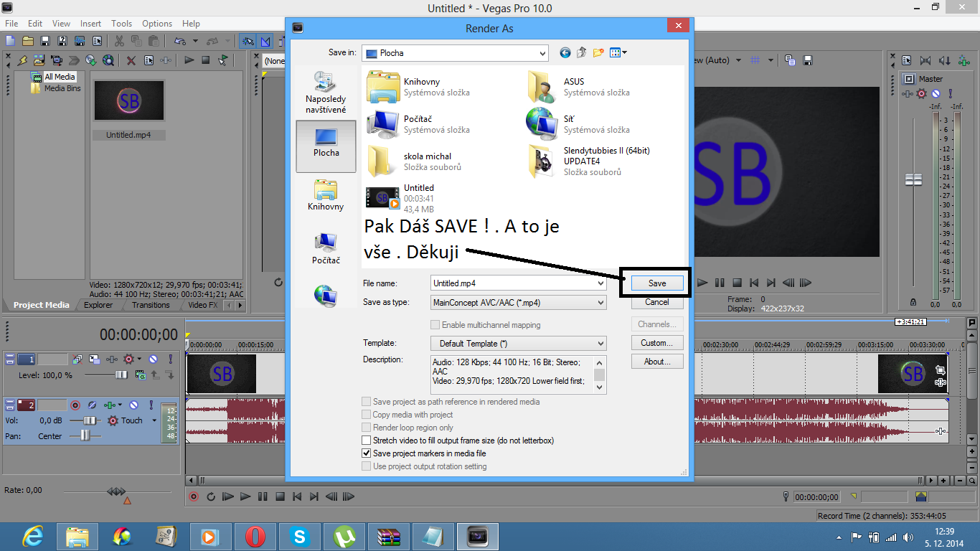
Task: Uncheck Save project markers in media file
Action: click(367, 453)
